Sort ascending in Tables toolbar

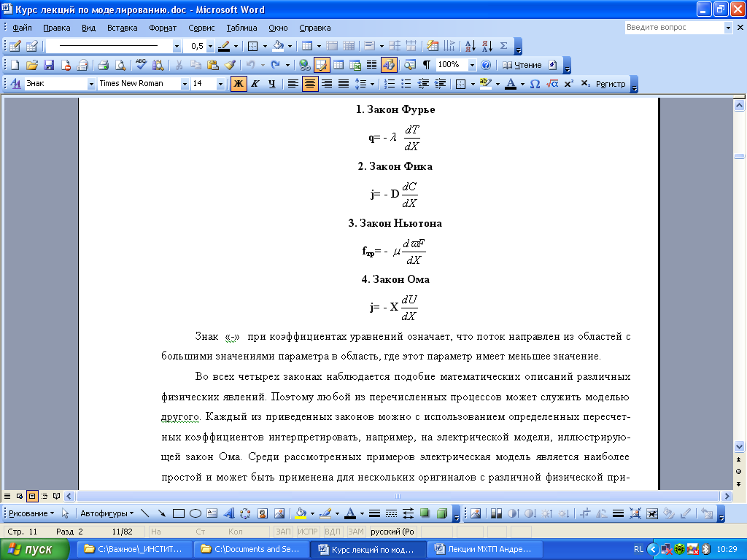[x=471, y=46]
